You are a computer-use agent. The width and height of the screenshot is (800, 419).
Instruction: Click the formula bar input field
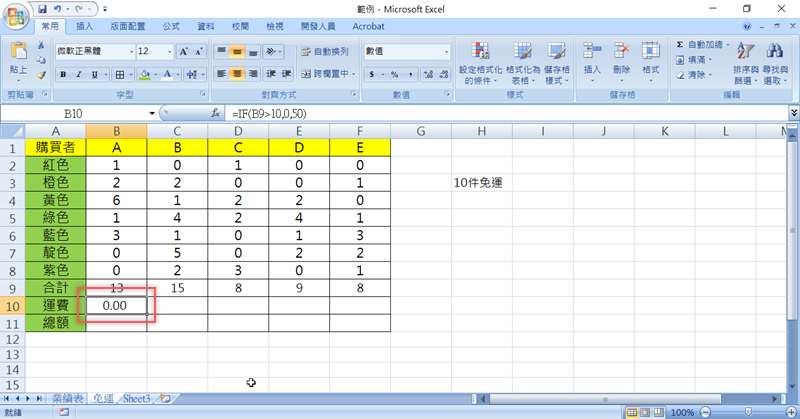point(508,113)
